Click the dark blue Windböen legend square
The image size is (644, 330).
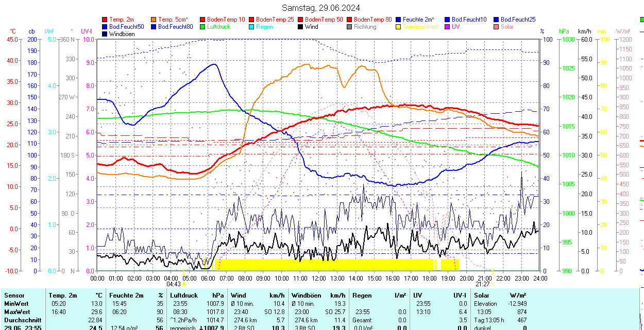point(105,34)
